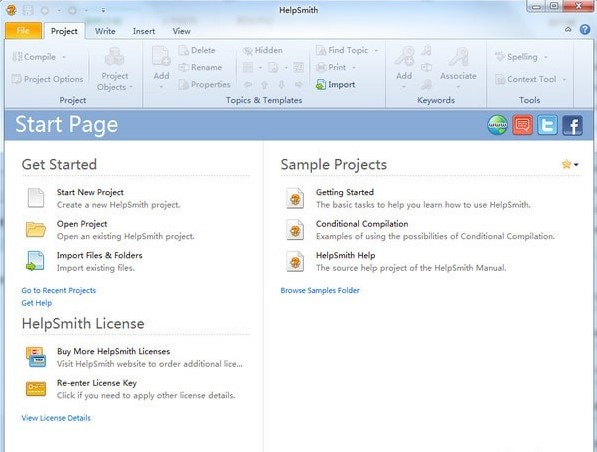
Task: Click the Associate keyword icon
Action: tap(458, 56)
